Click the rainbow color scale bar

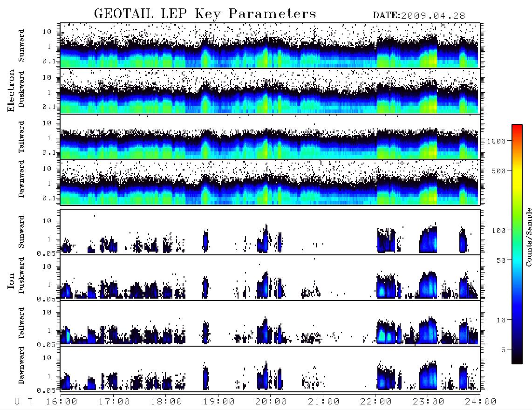click(x=517, y=244)
